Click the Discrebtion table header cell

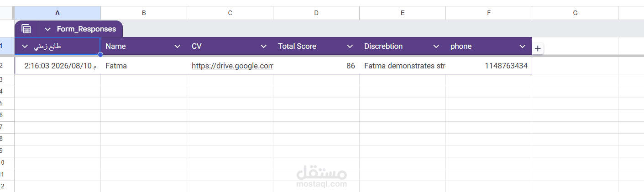(x=403, y=47)
